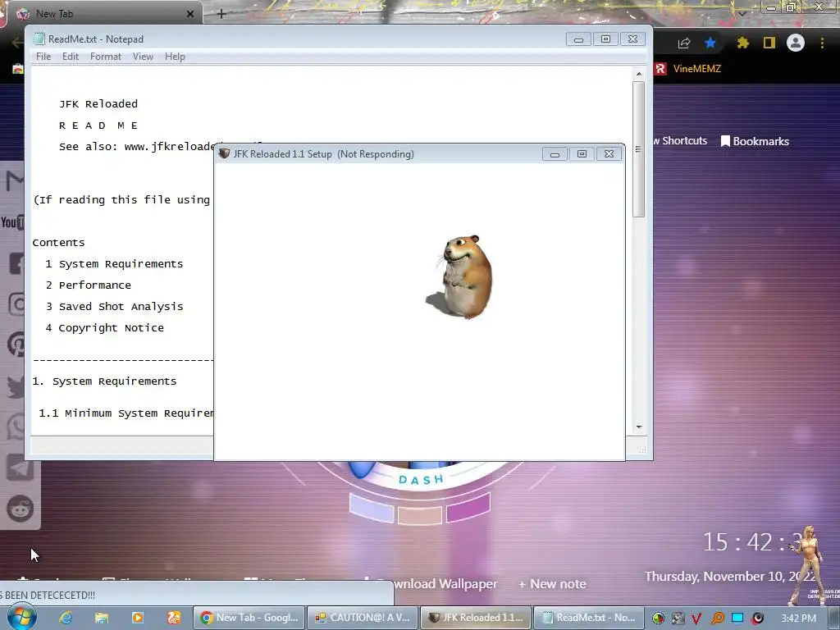Click the DASH label on the wallpaper dial
Viewport: 840px width, 630px height.
coord(422,479)
